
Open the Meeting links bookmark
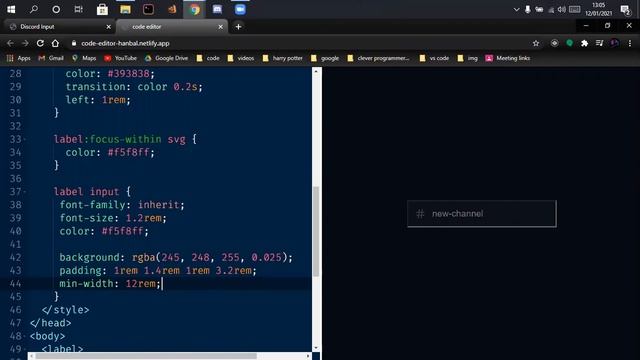click(x=507, y=58)
